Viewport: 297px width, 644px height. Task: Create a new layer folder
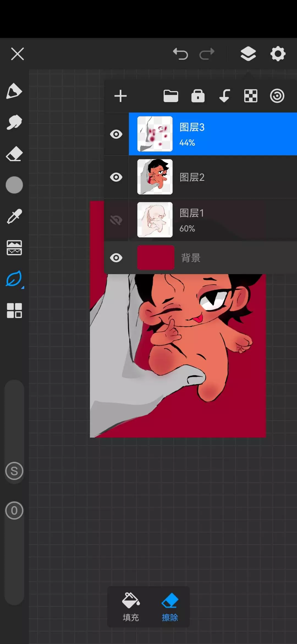click(x=171, y=96)
